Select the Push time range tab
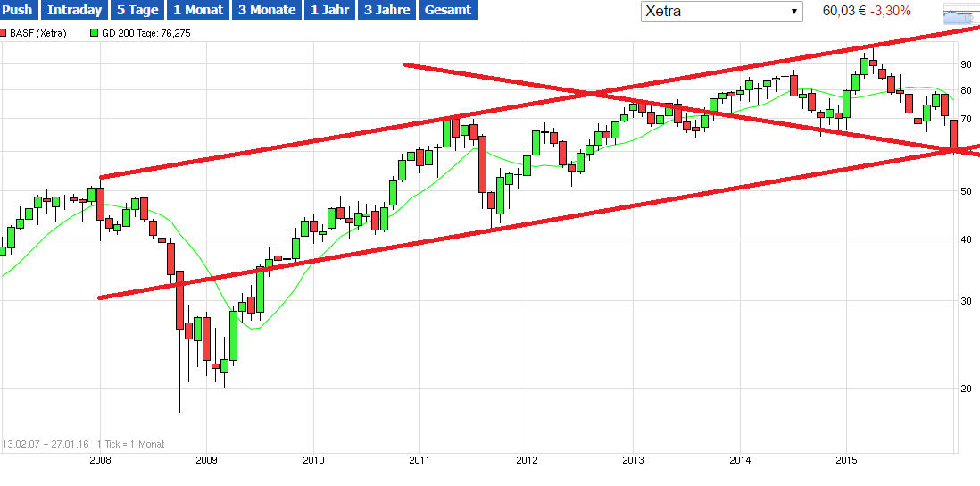Screen dimensions: 980x486 click(20, 10)
